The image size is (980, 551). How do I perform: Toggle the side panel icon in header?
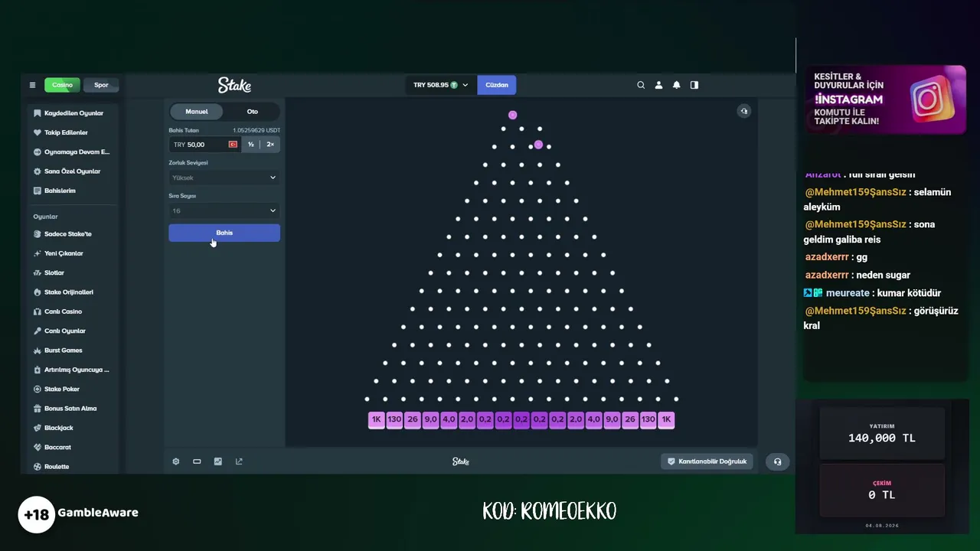(x=694, y=85)
